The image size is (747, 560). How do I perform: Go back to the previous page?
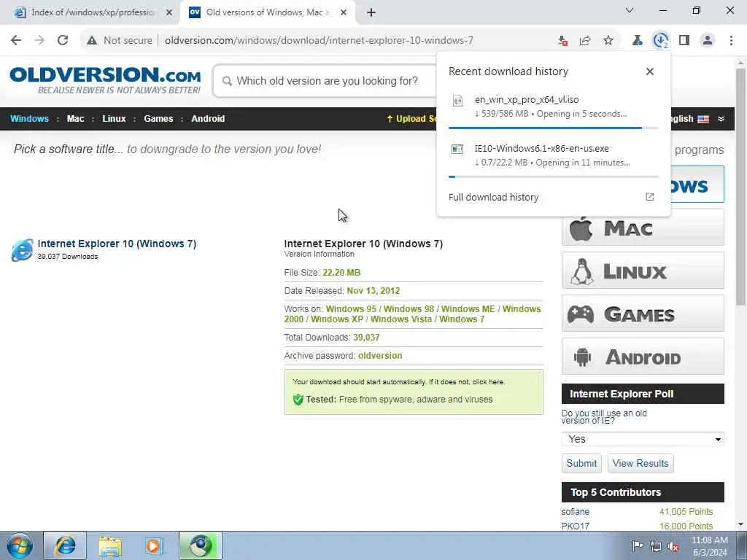16,41
